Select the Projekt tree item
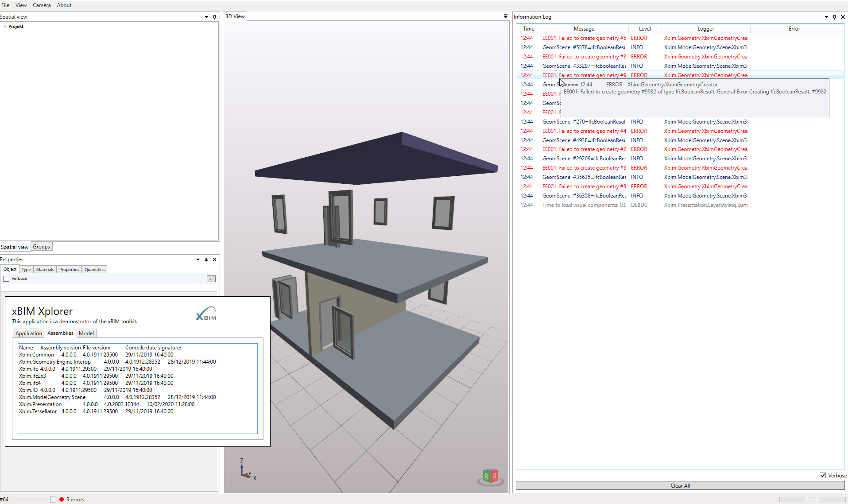Viewport: 848px width, 504px height. click(x=16, y=27)
